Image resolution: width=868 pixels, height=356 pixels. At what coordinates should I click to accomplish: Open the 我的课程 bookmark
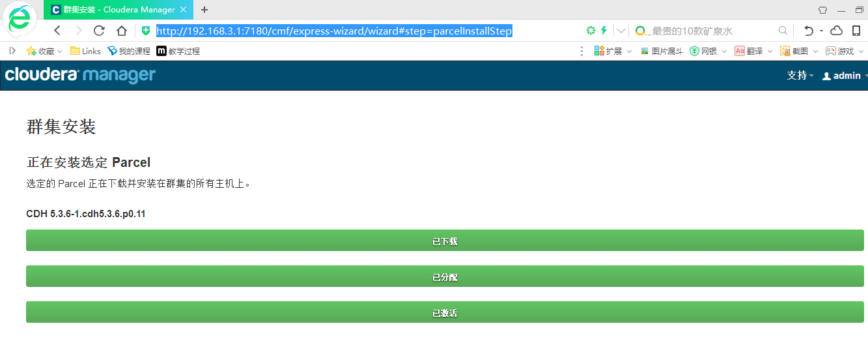coord(129,51)
